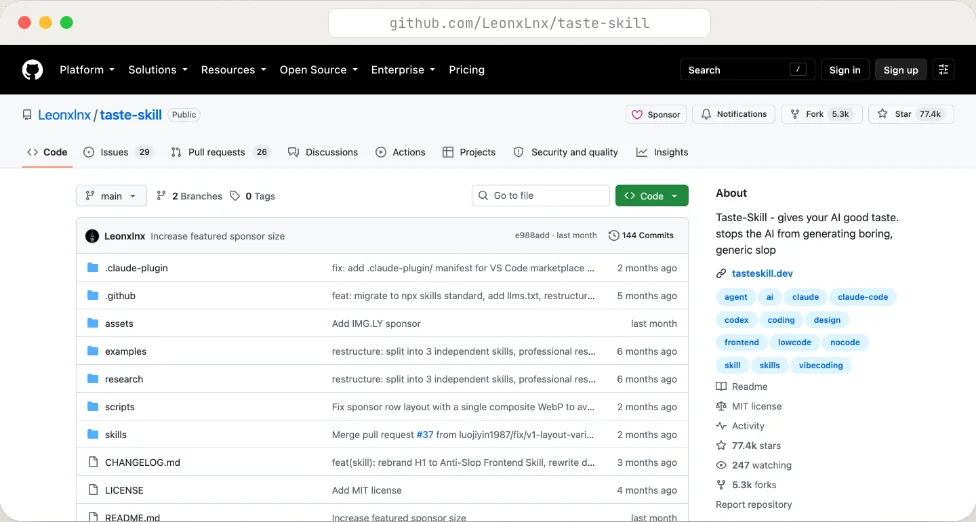Screen dimensions: 976x522
Task: Click the Sponsor heart button
Action: 656,114
